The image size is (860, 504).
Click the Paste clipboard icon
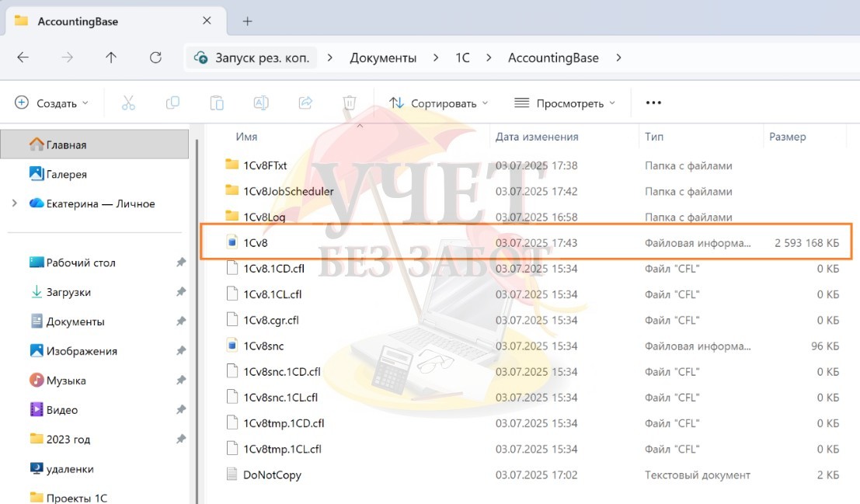point(217,103)
